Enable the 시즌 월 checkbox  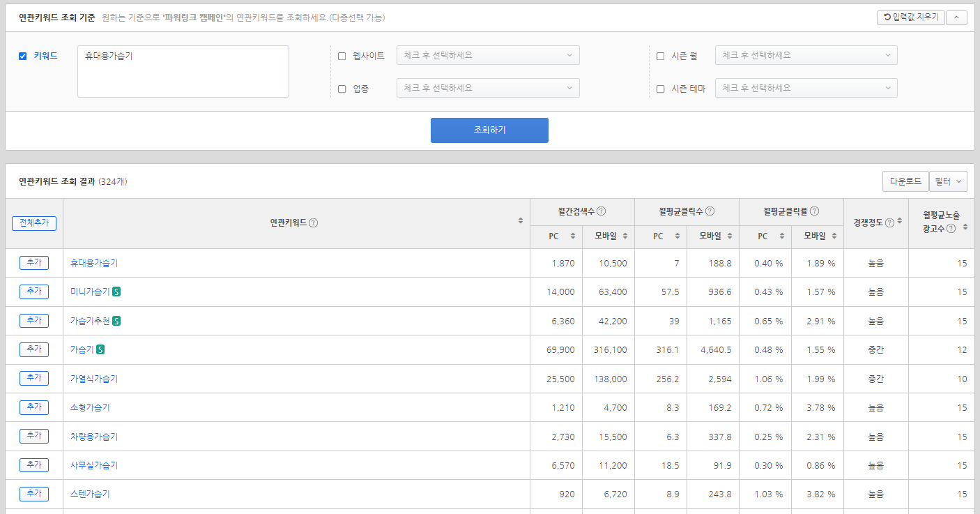point(660,56)
